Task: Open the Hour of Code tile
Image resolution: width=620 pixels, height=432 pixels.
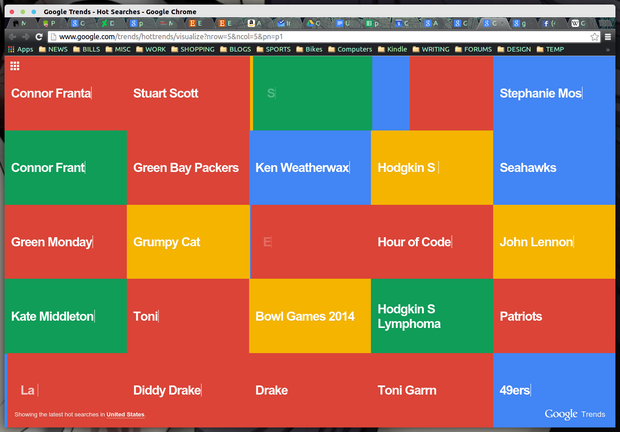Action: (x=432, y=242)
